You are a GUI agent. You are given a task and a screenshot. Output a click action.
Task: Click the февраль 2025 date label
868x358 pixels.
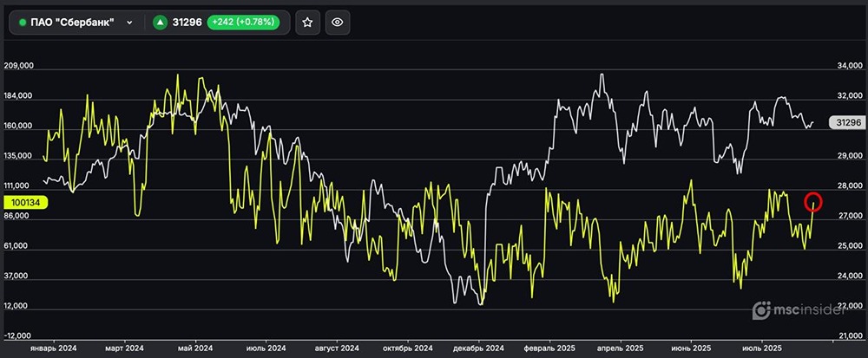[x=549, y=348]
